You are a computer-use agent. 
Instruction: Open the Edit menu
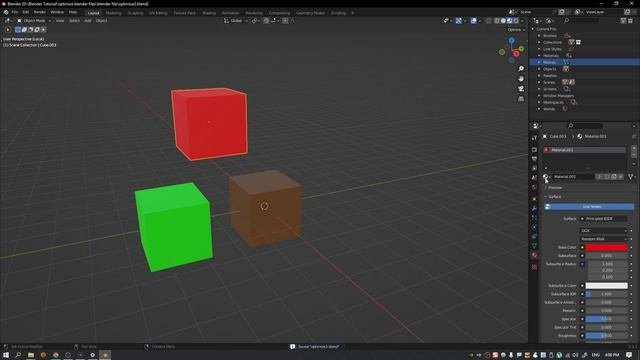click(26, 12)
